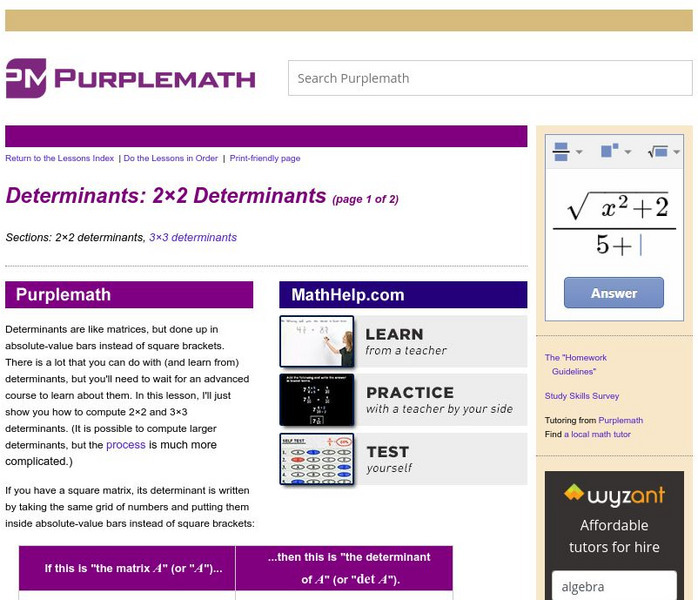Screen dimensions: 698x600
Task: Click TEST yourself text
Action: [389, 459]
